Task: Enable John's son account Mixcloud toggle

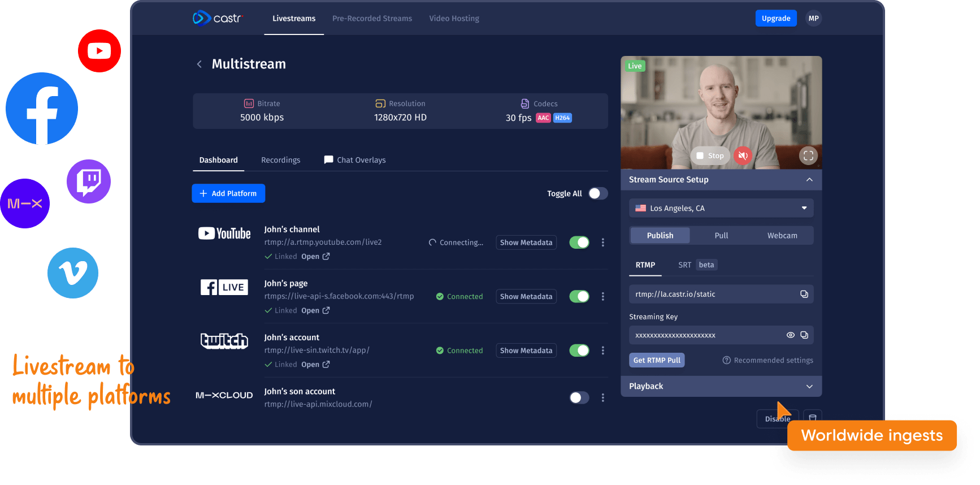Action: pyautogui.click(x=579, y=398)
